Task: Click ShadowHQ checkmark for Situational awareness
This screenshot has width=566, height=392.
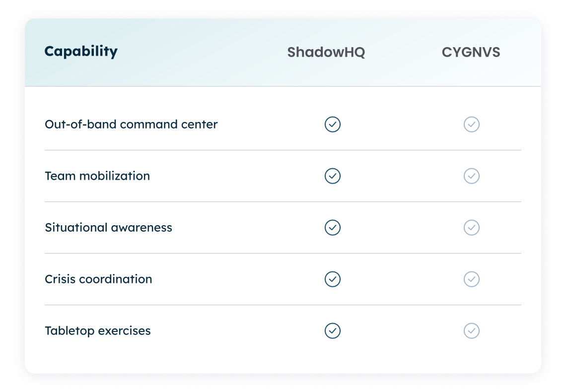Action: (x=333, y=228)
